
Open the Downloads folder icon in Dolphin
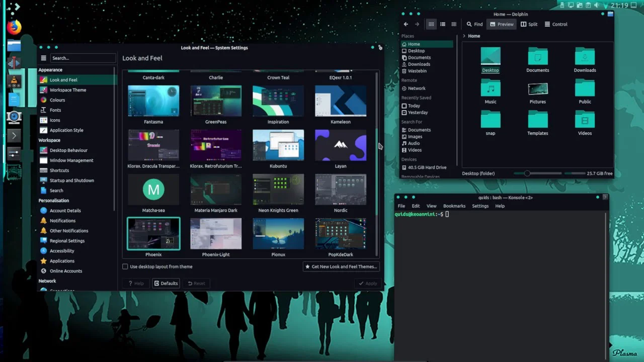tap(585, 56)
